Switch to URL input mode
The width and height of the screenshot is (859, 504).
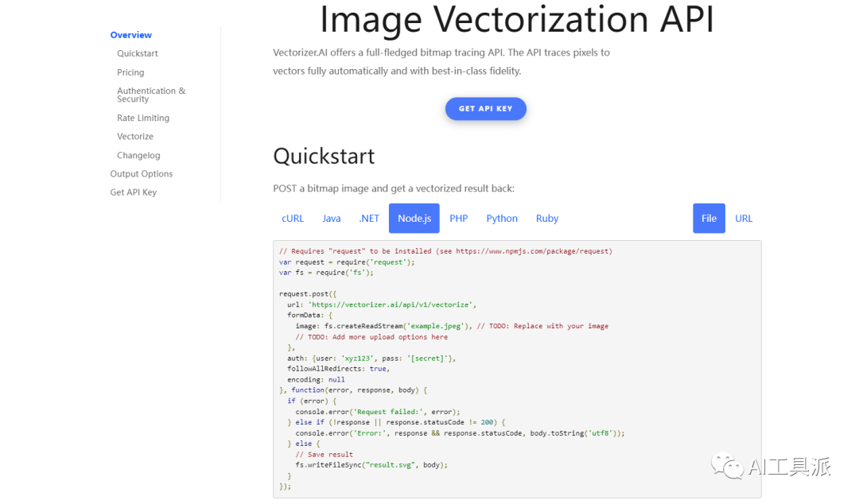click(x=744, y=219)
